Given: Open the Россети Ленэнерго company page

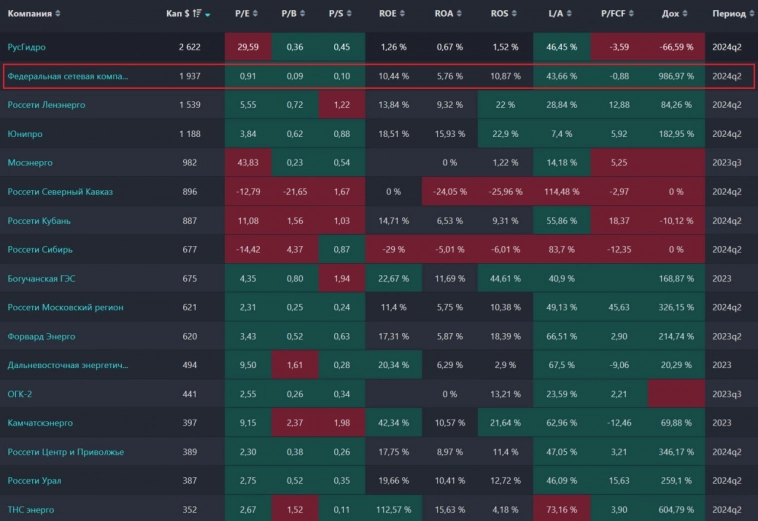Looking at the screenshot, I should [x=46, y=105].
